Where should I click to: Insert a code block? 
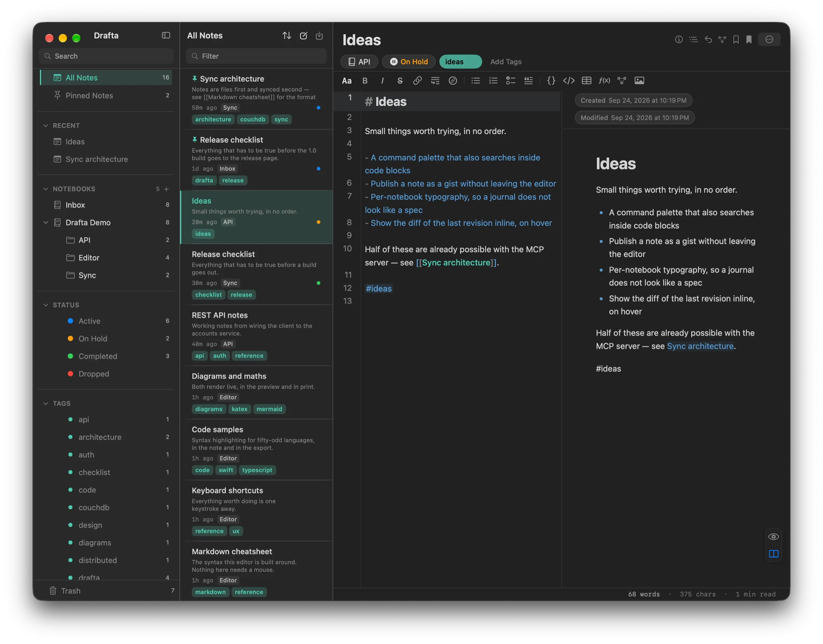(x=569, y=81)
